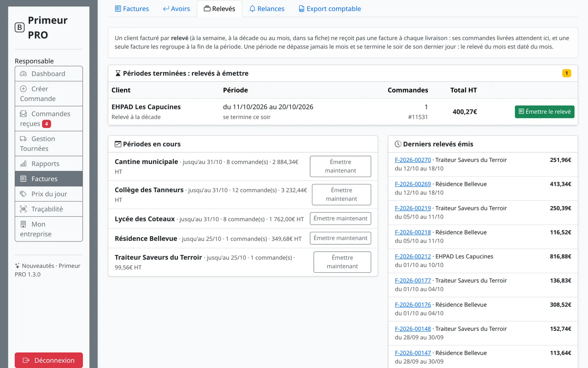
Task: Click the Nouveautés sparkle icon
Action: click(17, 266)
